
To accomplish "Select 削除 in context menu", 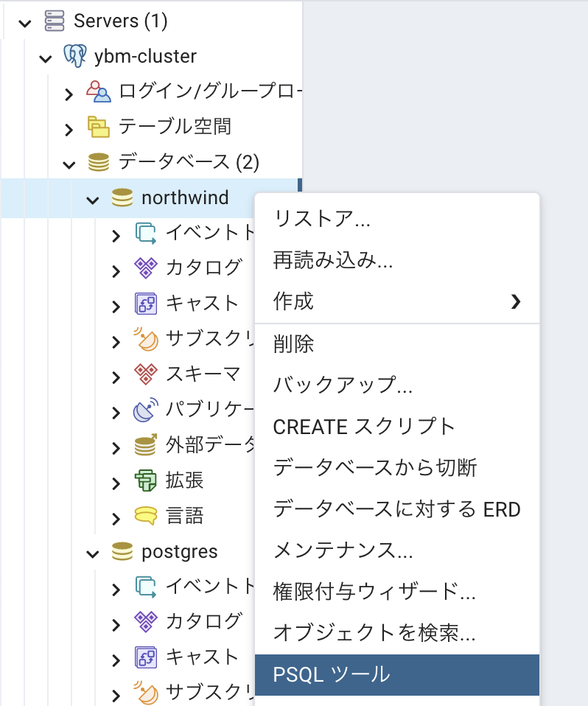I will [x=397, y=344].
